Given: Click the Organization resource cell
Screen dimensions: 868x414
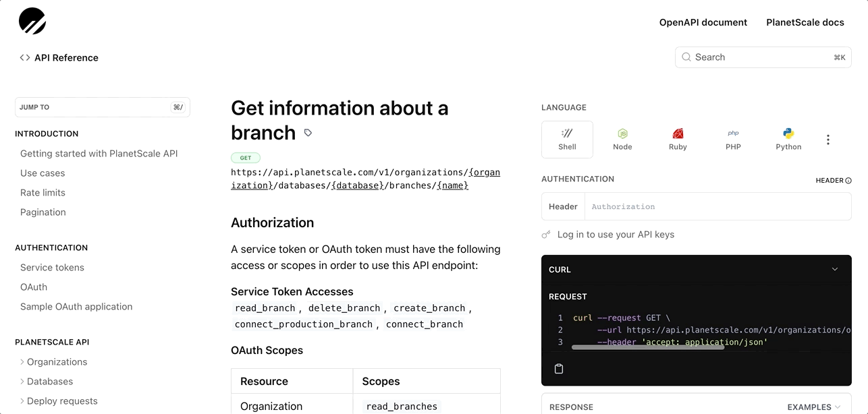Looking at the screenshot, I should point(271,407).
